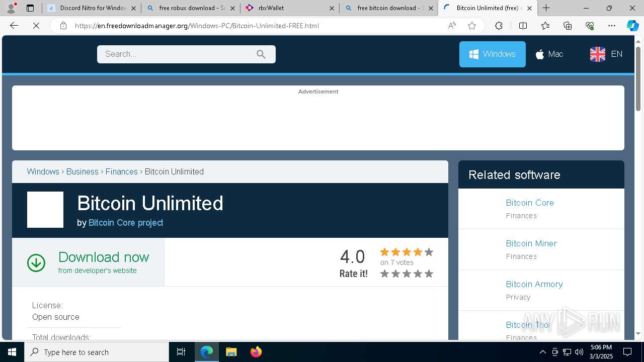Select the Bitcoin Unlimited (free) tab
Image resolution: width=644 pixels, height=362 pixels.
pyautogui.click(x=488, y=8)
